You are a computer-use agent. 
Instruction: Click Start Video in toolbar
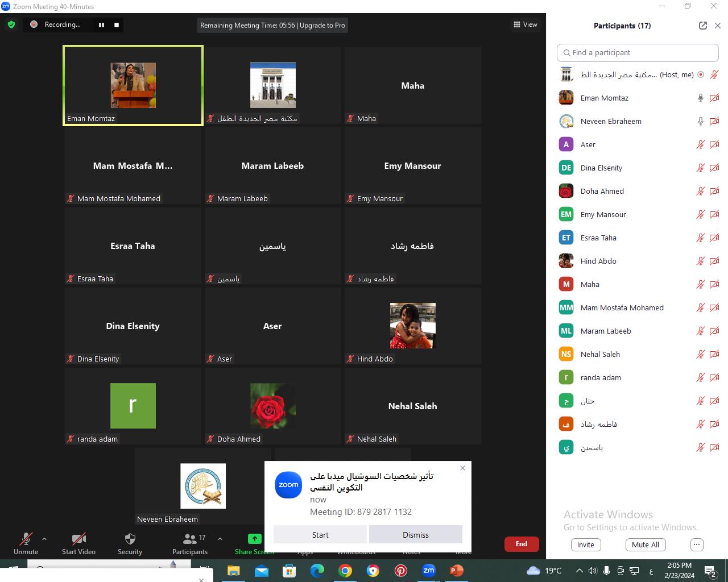pos(78,543)
